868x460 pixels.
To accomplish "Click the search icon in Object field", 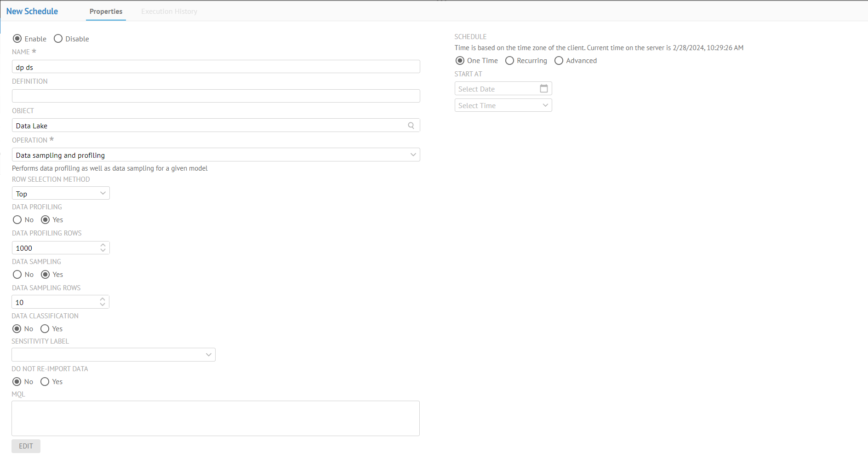I will coord(411,126).
